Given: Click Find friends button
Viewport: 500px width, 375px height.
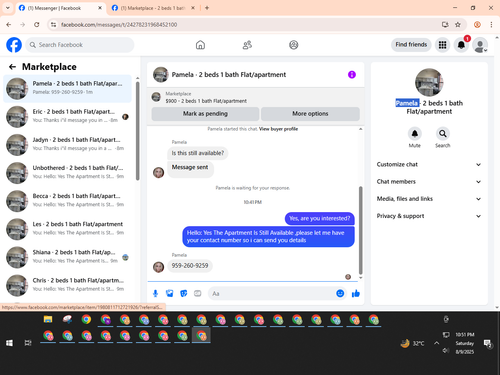Looking at the screenshot, I should pyautogui.click(x=411, y=45).
